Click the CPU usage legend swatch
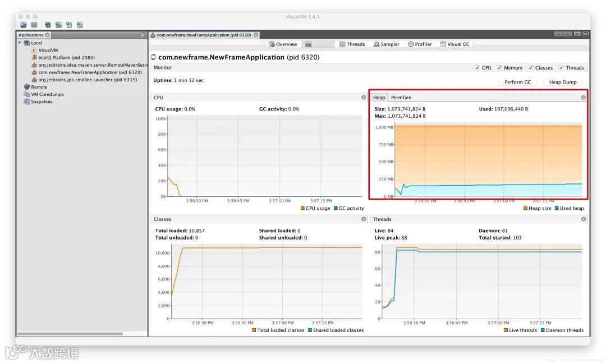 (x=302, y=208)
